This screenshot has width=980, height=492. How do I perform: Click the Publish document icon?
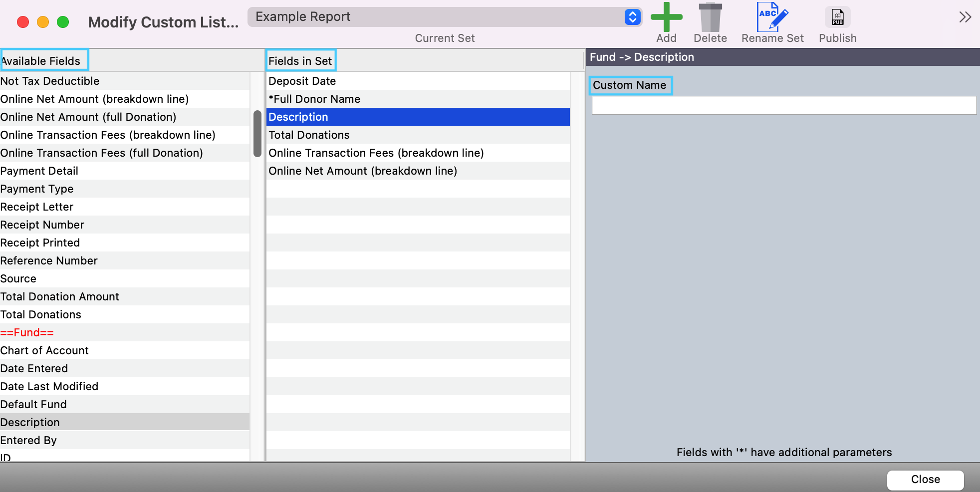pyautogui.click(x=837, y=17)
